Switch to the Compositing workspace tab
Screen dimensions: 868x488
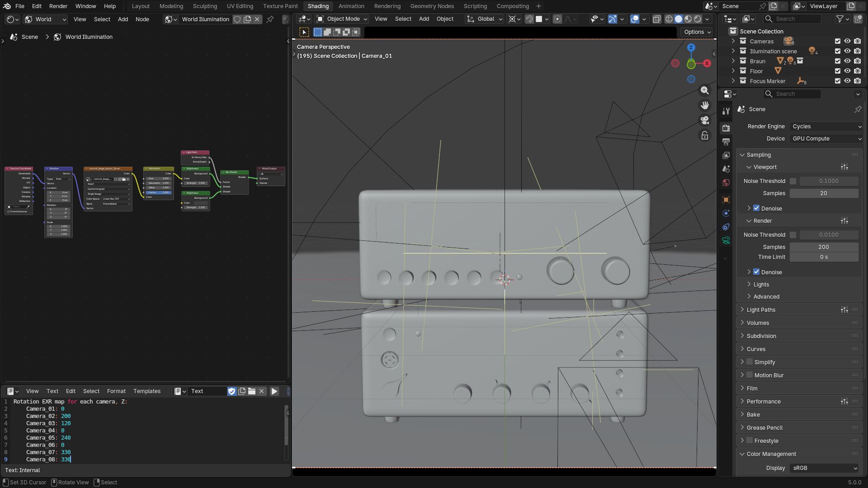(512, 6)
